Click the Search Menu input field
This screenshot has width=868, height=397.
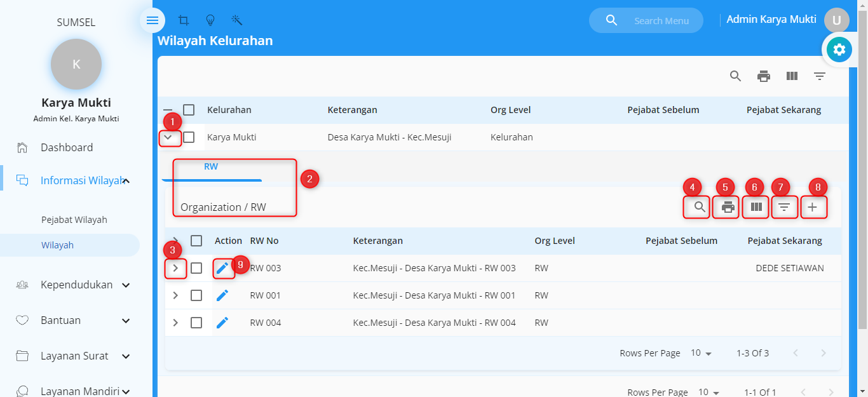point(661,21)
